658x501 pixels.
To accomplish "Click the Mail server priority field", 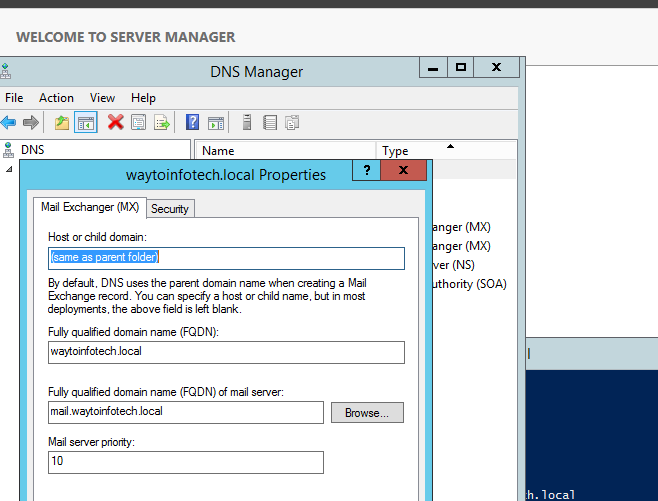I will (x=186, y=462).
